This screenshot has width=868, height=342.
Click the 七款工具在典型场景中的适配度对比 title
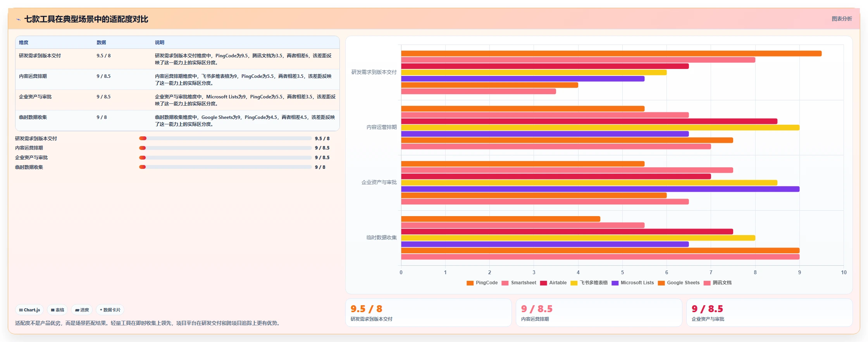[86, 19]
